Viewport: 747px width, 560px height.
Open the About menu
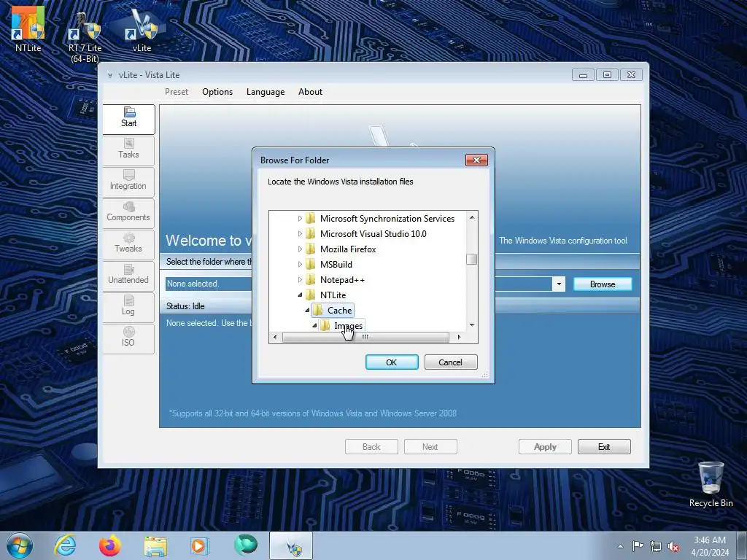[x=310, y=92]
